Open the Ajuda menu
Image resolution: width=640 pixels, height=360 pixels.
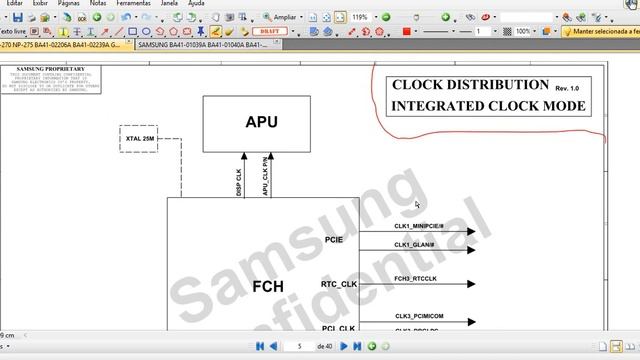click(196, 3)
